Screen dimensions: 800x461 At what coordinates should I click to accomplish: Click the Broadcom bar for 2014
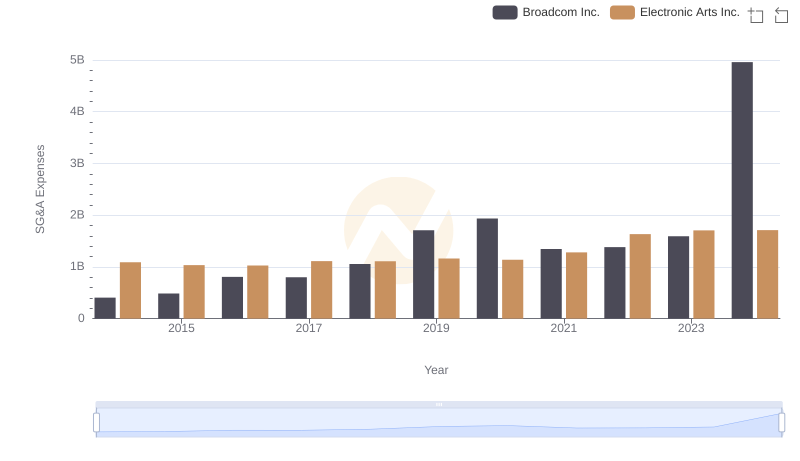pyautogui.click(x=105, y=308)
